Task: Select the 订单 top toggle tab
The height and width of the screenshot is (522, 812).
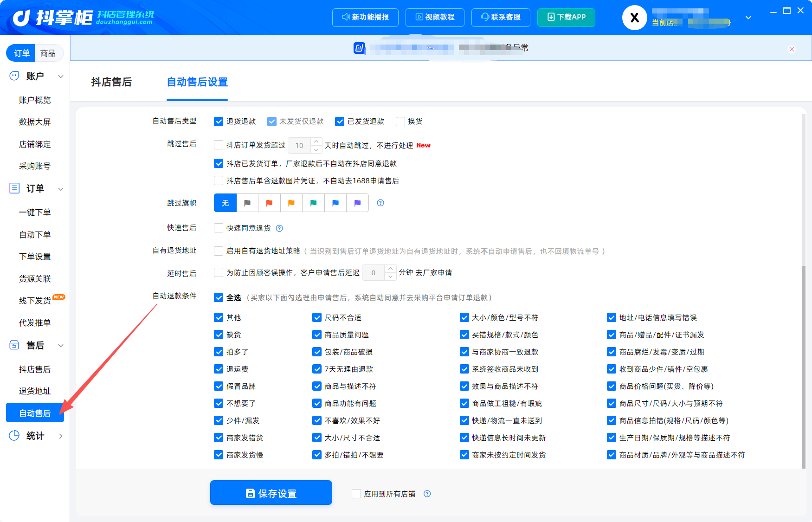Action: pos(21,53)
